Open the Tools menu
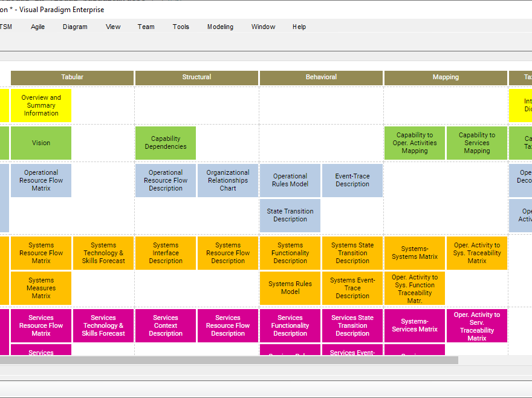This screenshot has width=532, height=398. [x=181, y=27]
